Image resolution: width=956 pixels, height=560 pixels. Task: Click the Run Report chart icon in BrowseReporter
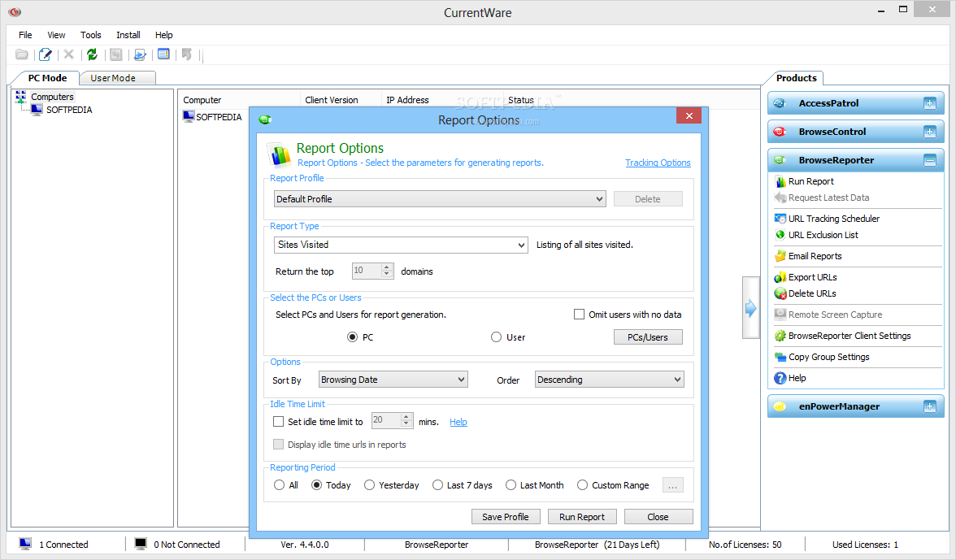click(780, 181)
